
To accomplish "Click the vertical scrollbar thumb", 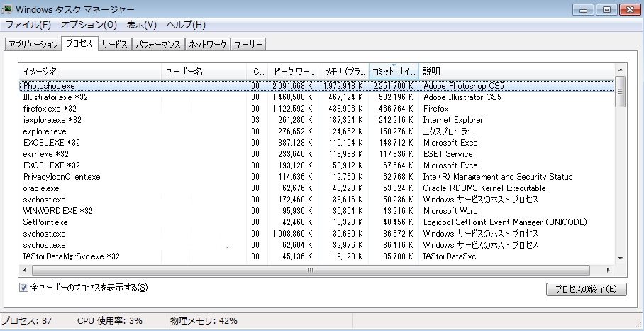I will tap(620, 92).
